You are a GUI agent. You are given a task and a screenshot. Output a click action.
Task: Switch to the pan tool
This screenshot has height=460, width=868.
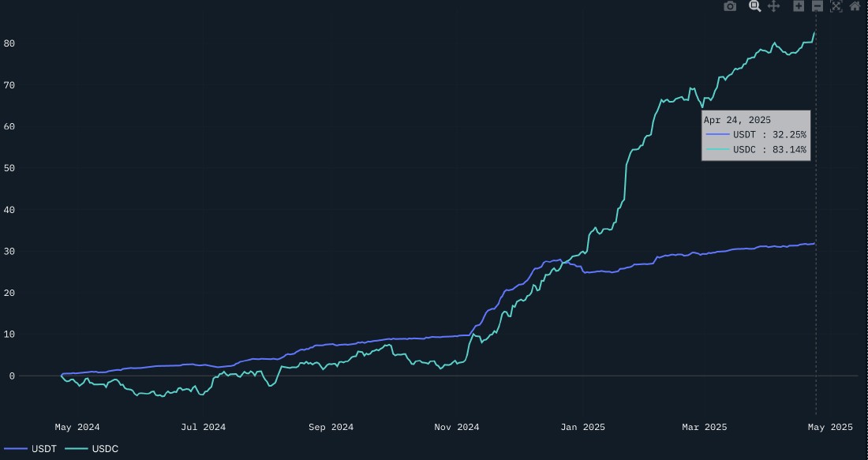click(773, 6)
